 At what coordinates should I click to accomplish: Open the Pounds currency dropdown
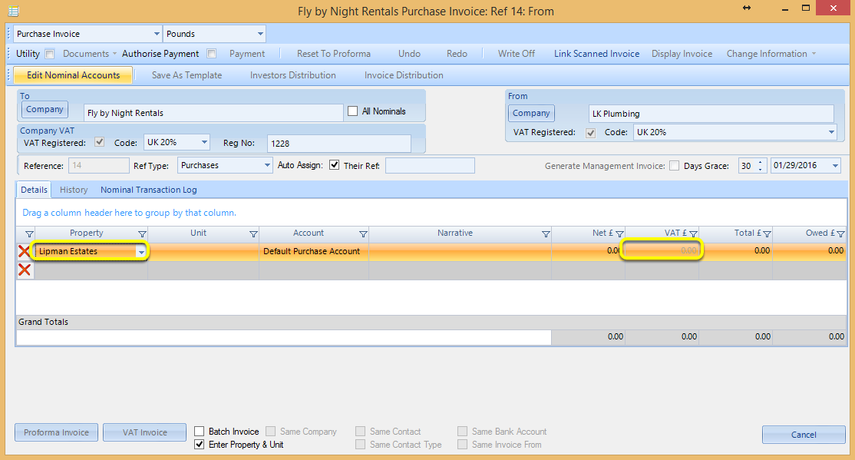pos(260,34)
